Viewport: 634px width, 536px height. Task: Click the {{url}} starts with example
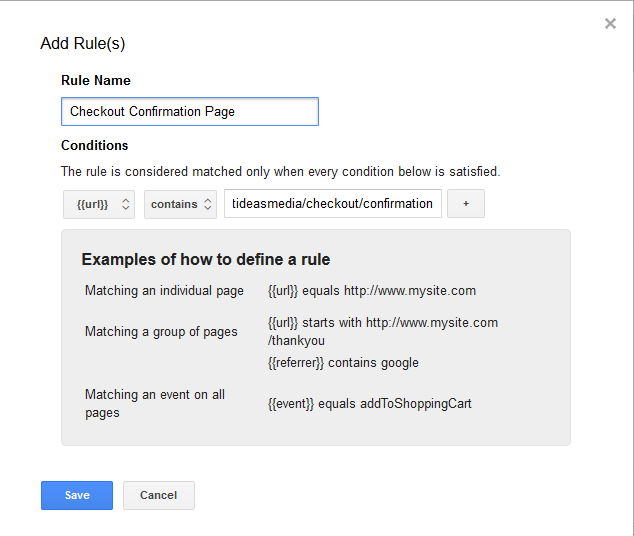383,331
